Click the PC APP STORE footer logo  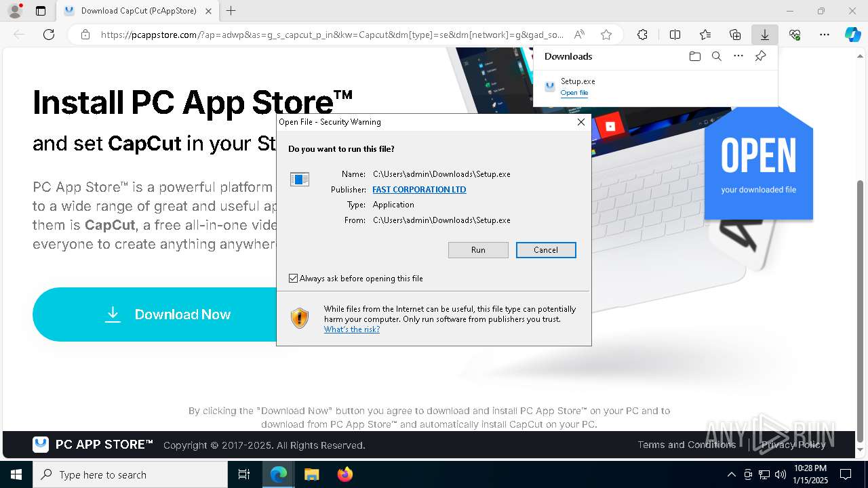[x=93, y=445]
